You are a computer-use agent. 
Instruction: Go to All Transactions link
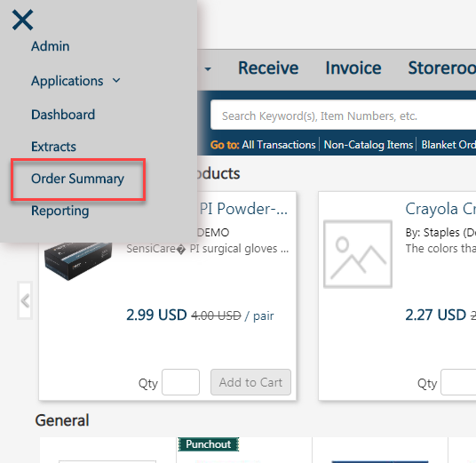coord(279,145)
